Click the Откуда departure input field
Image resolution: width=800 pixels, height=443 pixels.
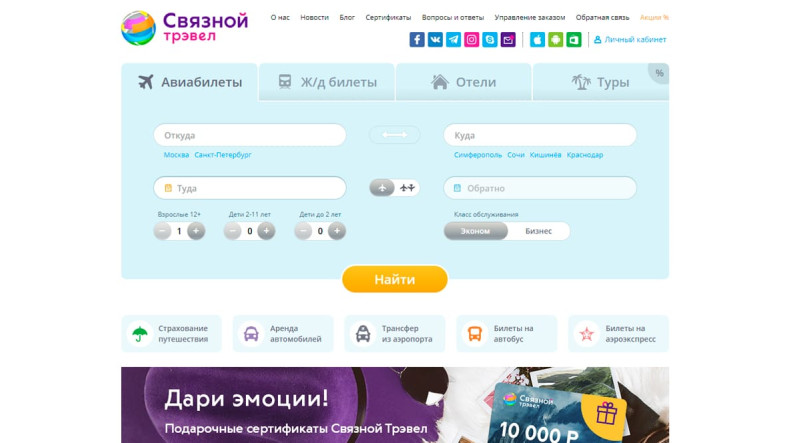tap(249, 135)
